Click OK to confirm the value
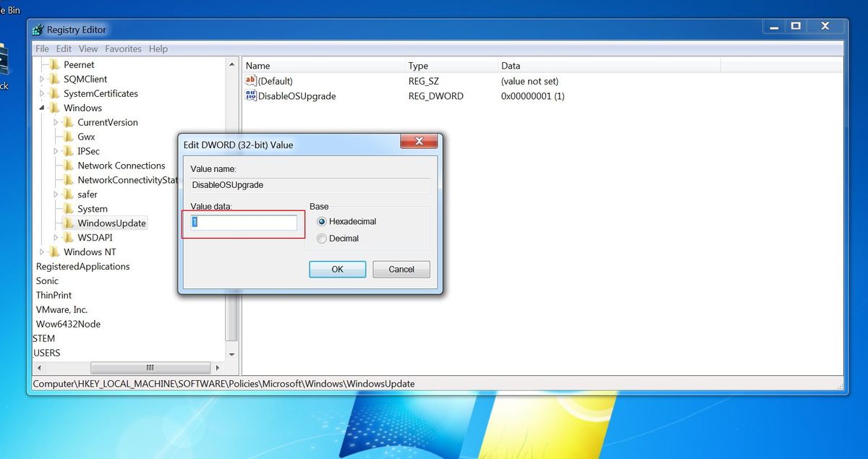Image resolution: width=868 pixels, height=459 pixels. tap(337, 269)
